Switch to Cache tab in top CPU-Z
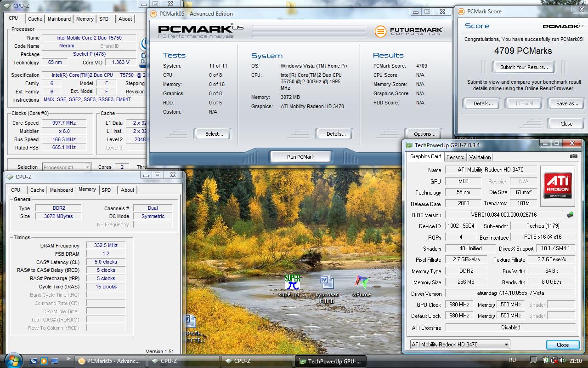Screen dimensions: 588x368 pos(35,19)
